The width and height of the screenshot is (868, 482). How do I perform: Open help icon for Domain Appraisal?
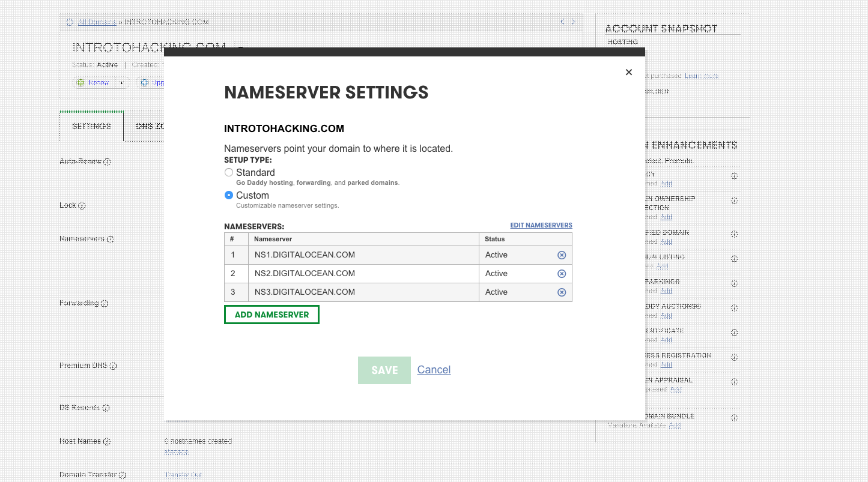pos(734,382)
